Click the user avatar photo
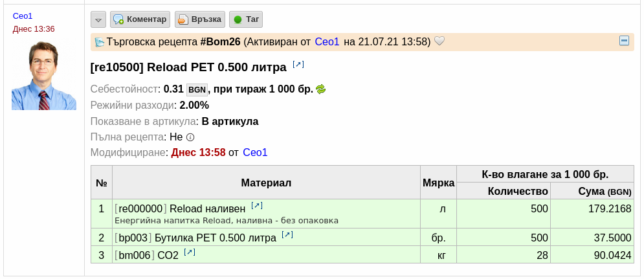Screen dimensions: 644x279 pos(44,76)
